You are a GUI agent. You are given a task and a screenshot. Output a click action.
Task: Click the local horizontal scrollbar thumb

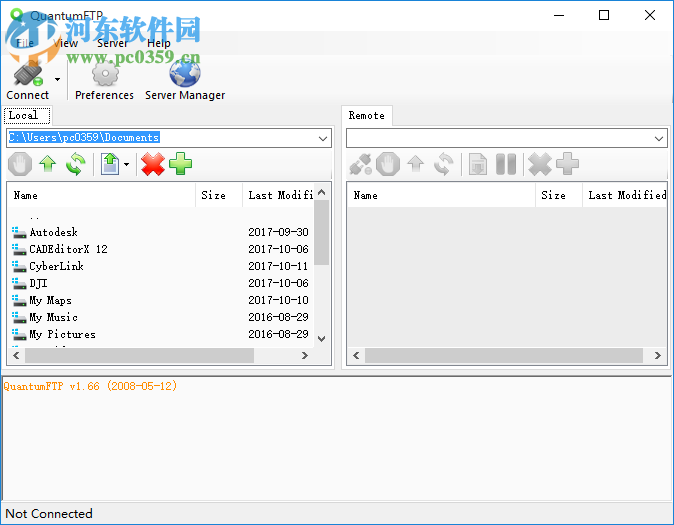pos(139,356)
